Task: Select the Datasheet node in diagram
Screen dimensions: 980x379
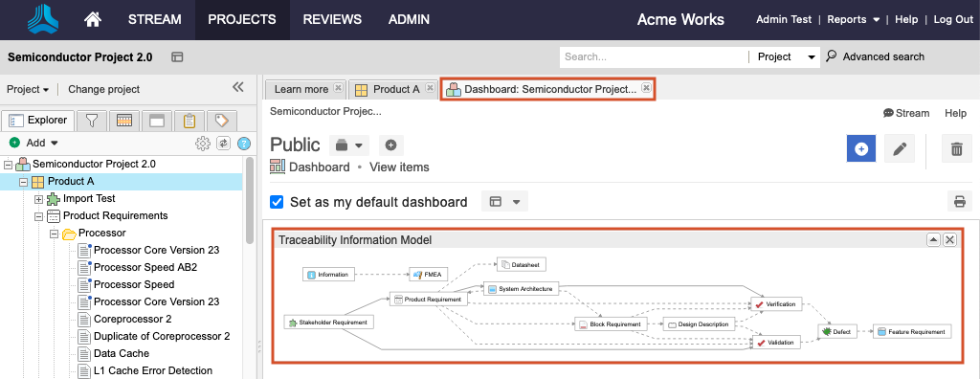Action: click(522, 264)
